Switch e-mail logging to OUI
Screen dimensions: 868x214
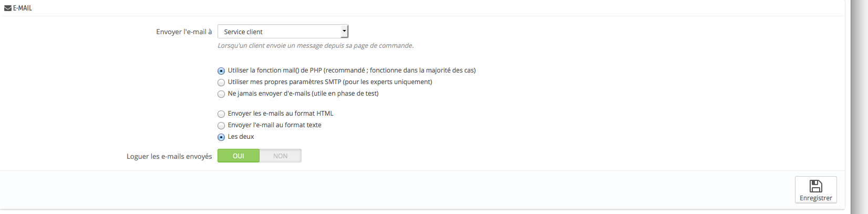tap(239, 156)
